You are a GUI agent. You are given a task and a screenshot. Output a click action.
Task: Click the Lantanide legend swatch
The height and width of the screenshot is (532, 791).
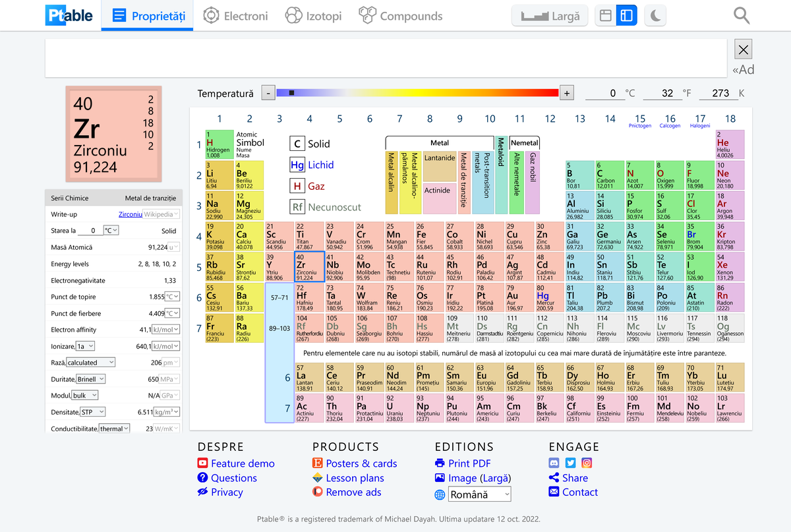pyautogui.click(x=440, y=166)
